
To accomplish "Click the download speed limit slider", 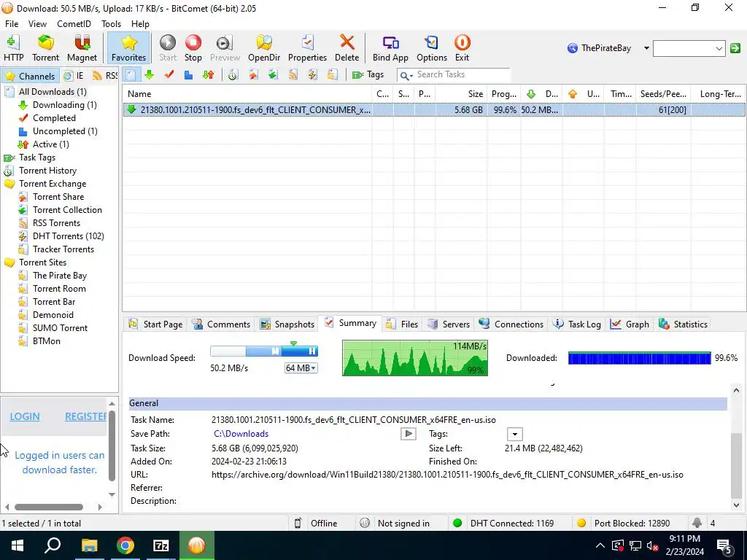I will point(264,351).
